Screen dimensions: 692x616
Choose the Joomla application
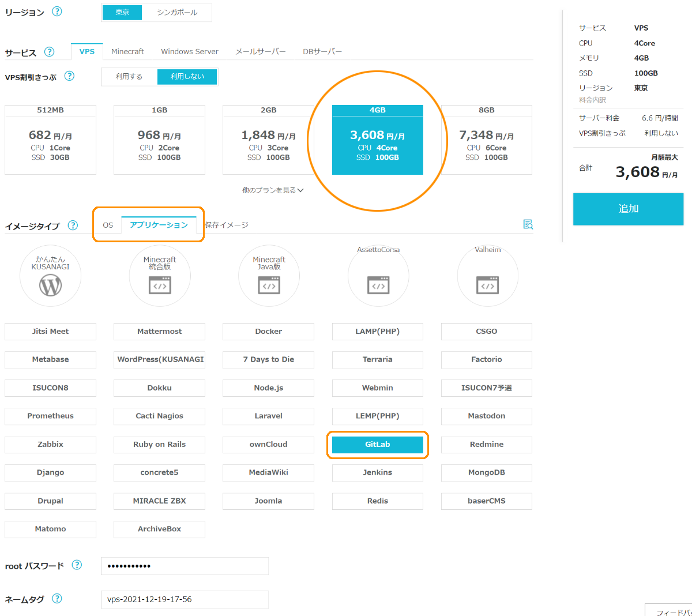[269, 501]
